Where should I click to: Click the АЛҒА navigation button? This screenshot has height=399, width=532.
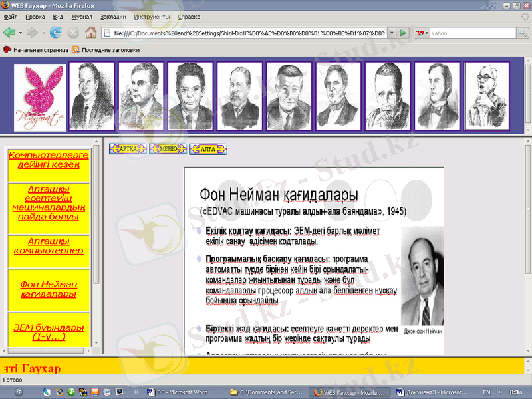click(x=207, y=149)
